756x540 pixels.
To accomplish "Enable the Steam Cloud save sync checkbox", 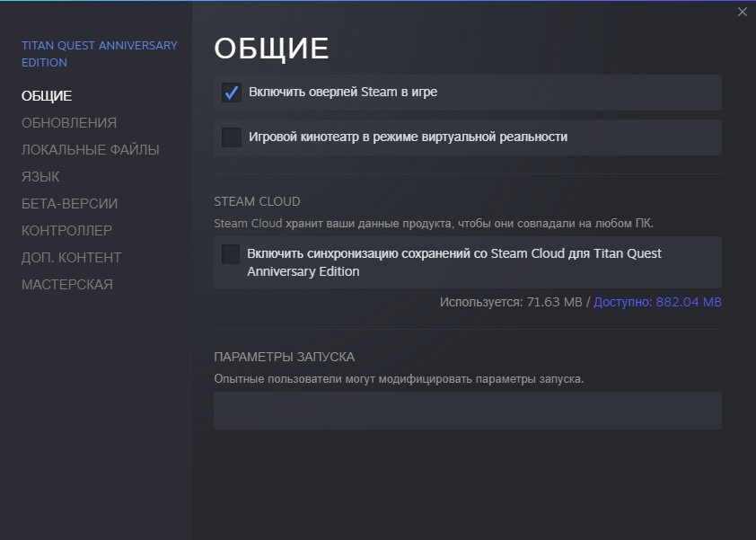I will click(x=232, y=254).
